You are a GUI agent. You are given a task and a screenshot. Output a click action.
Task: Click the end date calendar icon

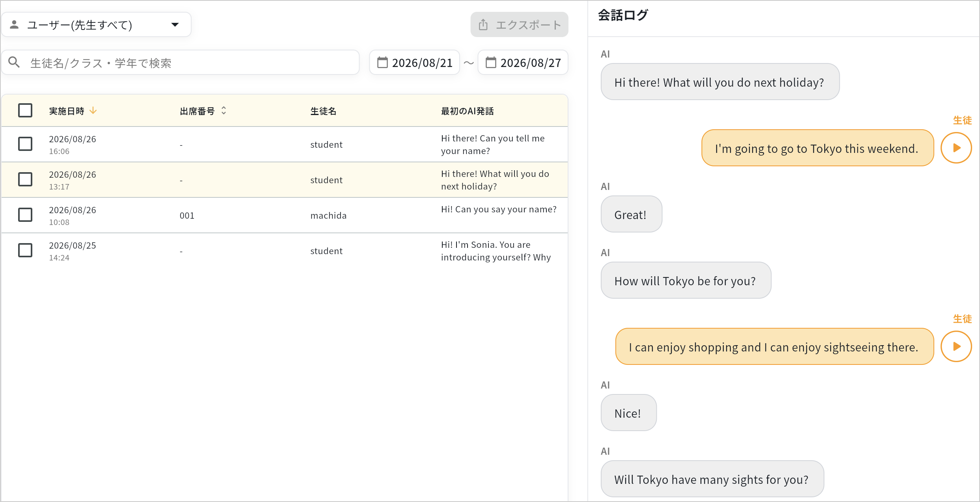point(491,62)
